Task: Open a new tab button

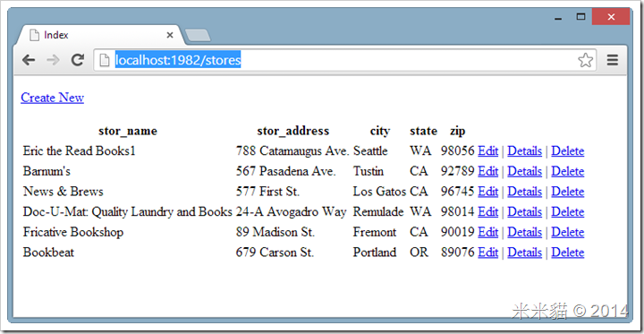Action: pyautogui.click(x=198, y=36)
